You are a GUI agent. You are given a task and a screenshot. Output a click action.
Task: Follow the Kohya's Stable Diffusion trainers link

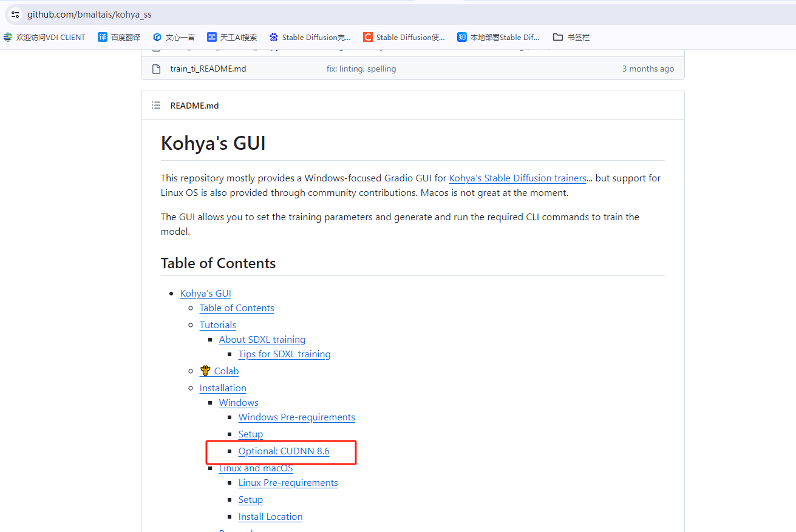tap(517, 178)
